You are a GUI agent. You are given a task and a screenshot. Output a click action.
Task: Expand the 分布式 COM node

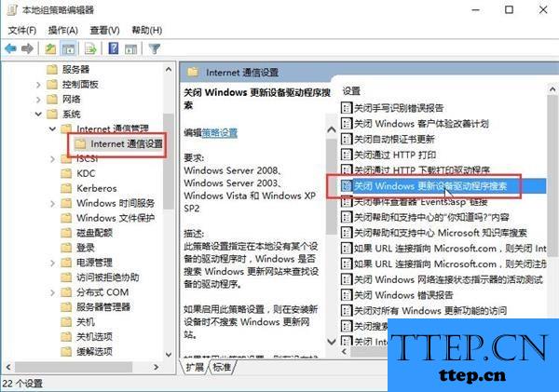pos(53,292)
